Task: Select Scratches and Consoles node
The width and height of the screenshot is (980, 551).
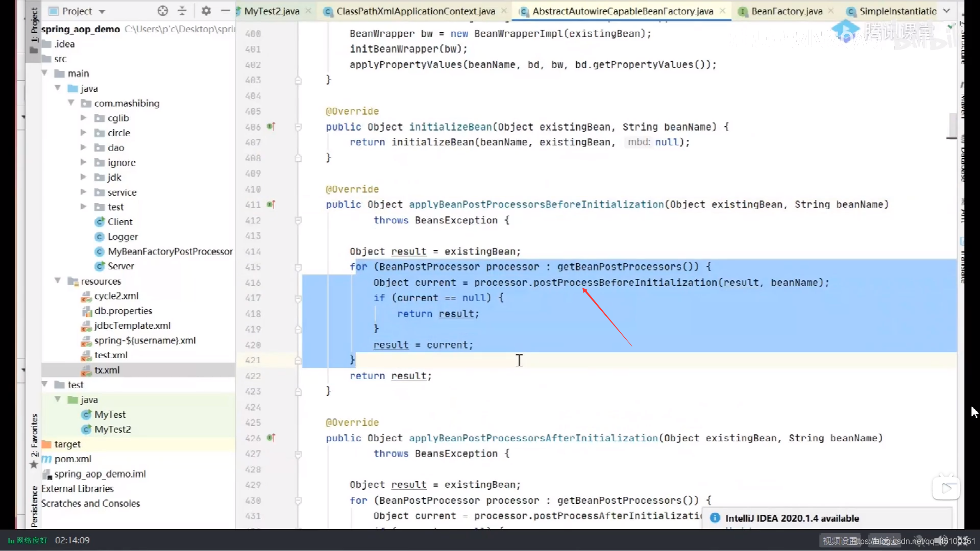Action: (90, 504)
